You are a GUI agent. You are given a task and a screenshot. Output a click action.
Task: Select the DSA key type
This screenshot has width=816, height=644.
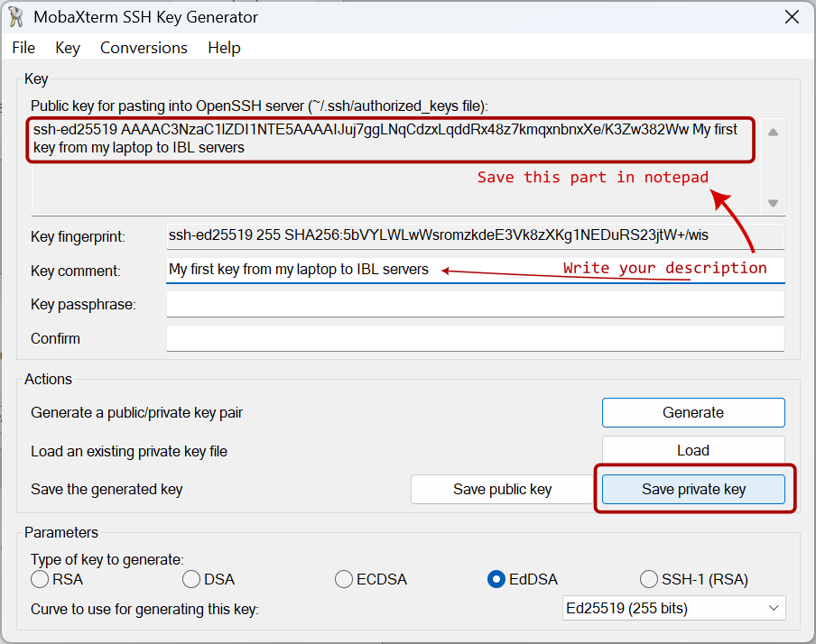(209, 579)
